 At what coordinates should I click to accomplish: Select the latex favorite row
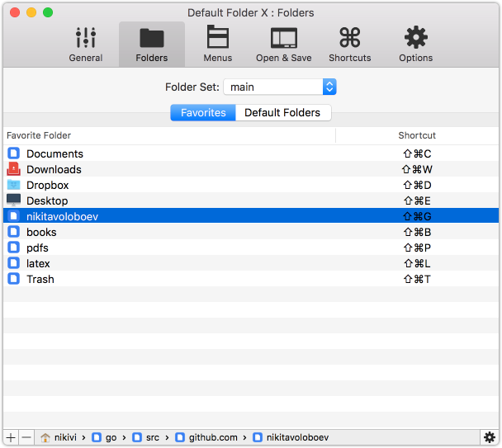tap(251, 263)
